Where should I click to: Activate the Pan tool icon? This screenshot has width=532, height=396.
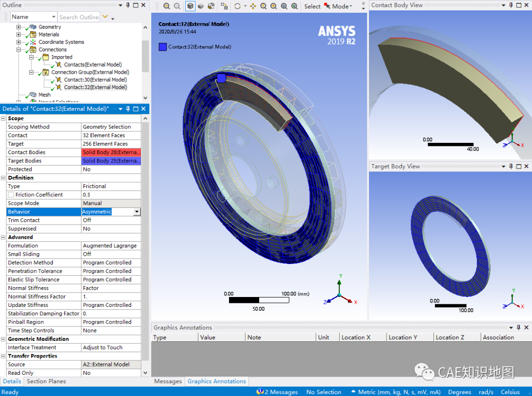click(253, 6)
